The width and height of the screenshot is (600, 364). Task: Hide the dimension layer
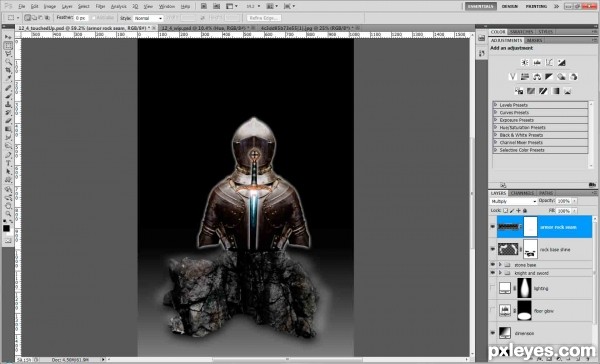492,333
